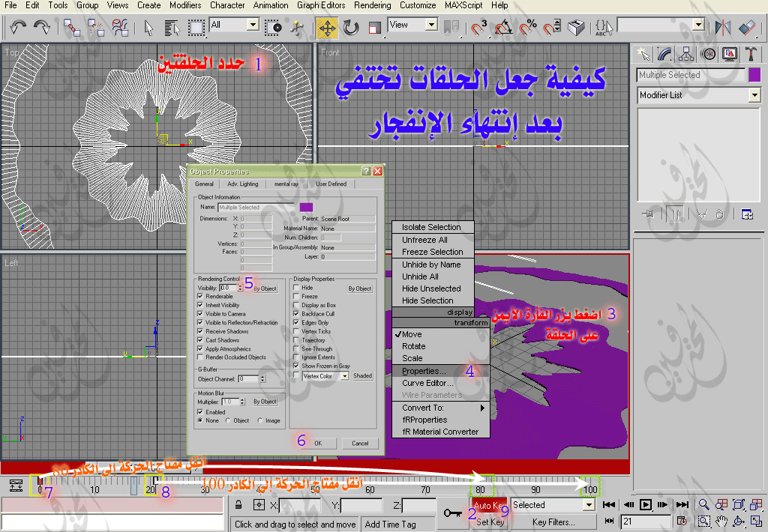The height and width of the screenshot is (532, 768).
Task: Click the Set Key button
Action: point(489,522)
